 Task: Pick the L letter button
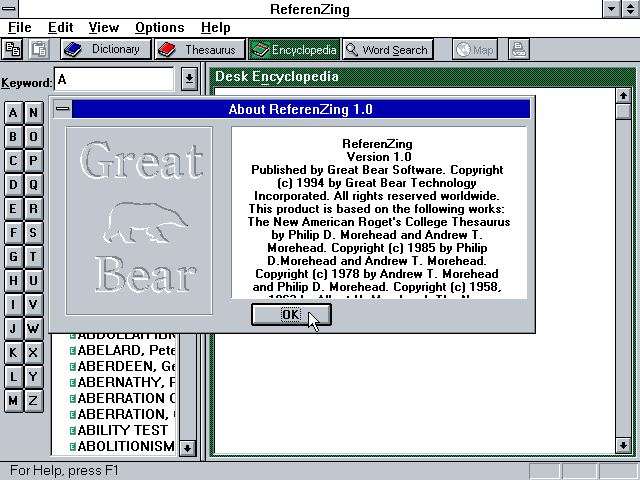13,377
